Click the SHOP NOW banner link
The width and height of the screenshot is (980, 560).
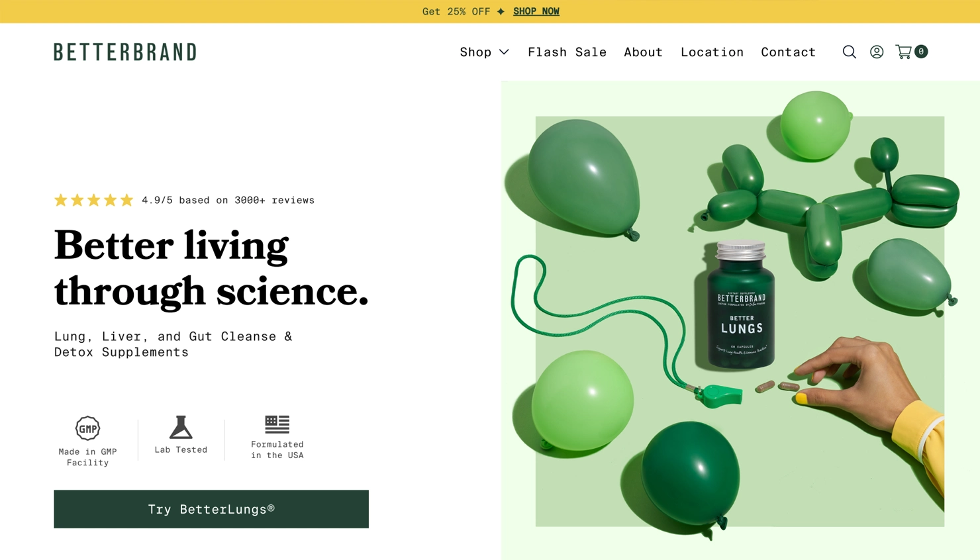pyautogui.click(x=536, y=11)
